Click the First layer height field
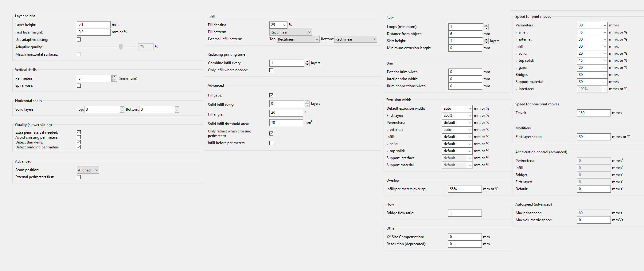644x271 pixels. coord(94,32)
